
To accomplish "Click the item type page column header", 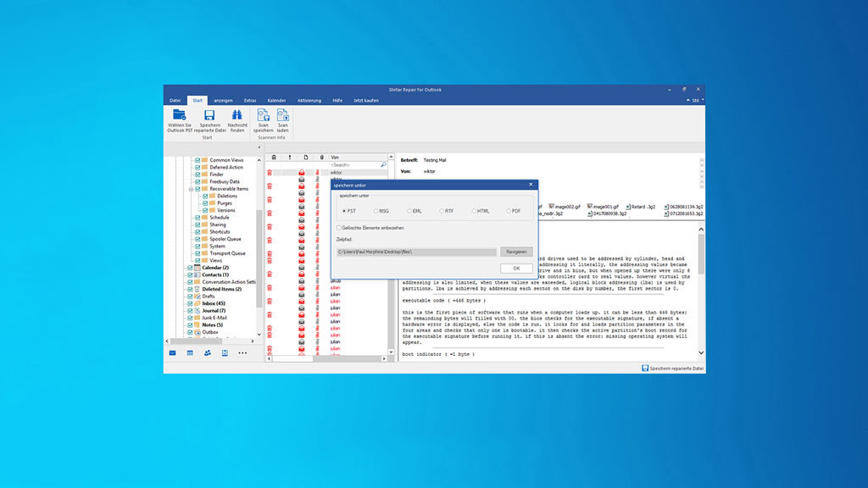I will click(305, 157).
